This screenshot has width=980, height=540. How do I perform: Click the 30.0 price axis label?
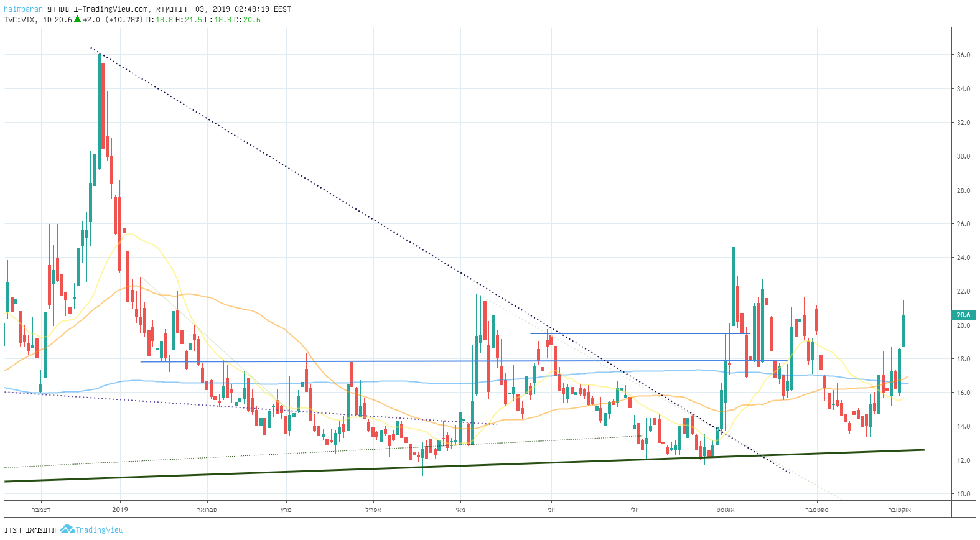point(963,157)
